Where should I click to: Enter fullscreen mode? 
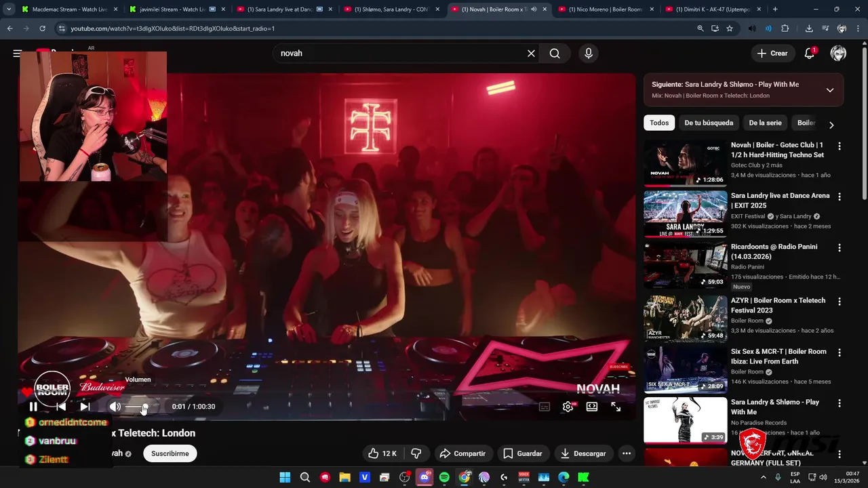coord(616,407)
